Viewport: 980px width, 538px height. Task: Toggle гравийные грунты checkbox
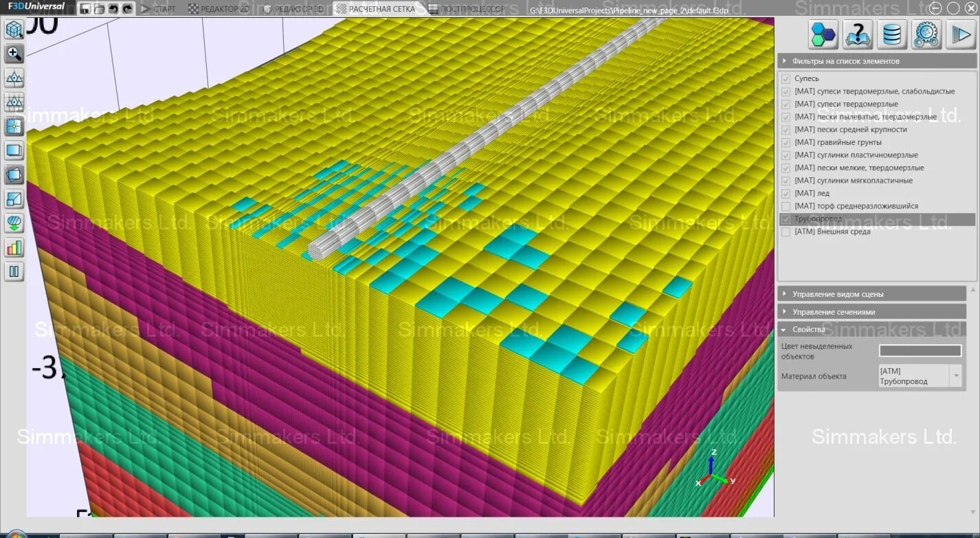click(786, 142)
